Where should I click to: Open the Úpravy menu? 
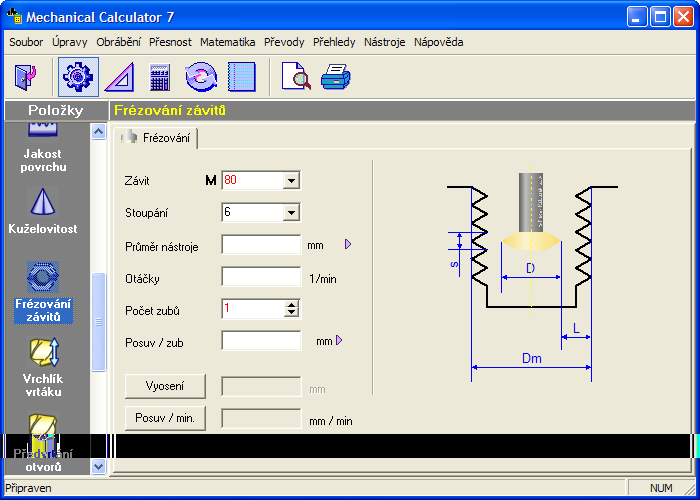pos(70,42)
